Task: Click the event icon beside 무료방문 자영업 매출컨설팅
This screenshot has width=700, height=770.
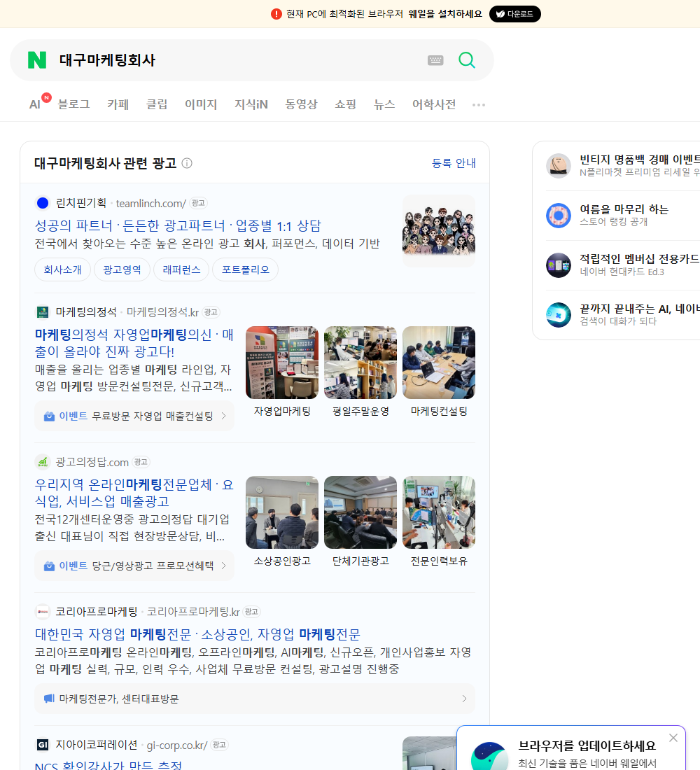Action: click(x=49, y=416)
